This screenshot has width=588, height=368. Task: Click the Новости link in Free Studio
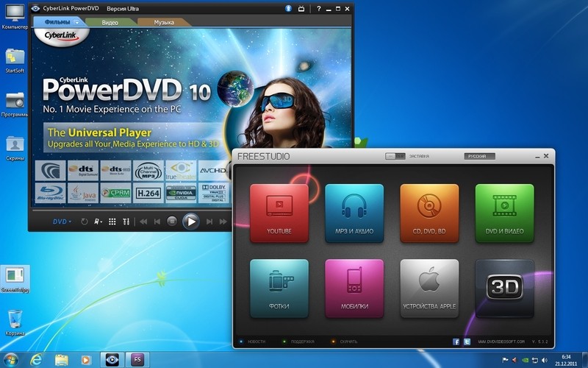(x=256, y=342)
